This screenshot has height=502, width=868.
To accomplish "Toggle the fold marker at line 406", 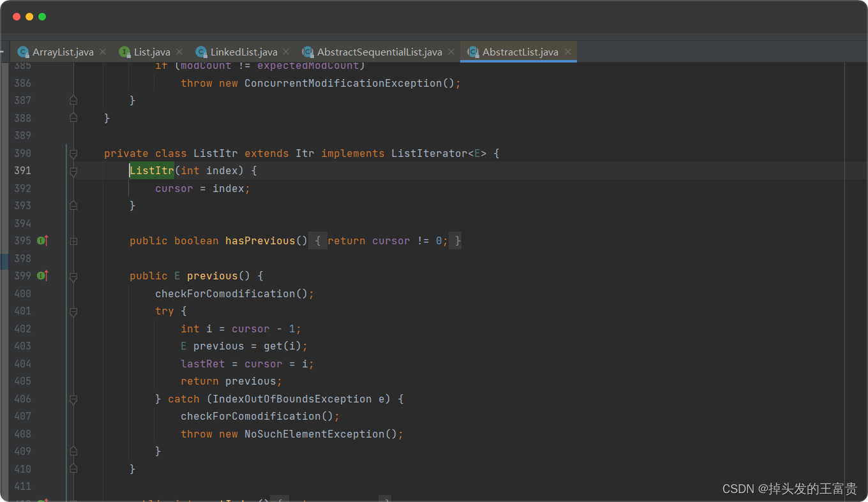I will 73,399.
